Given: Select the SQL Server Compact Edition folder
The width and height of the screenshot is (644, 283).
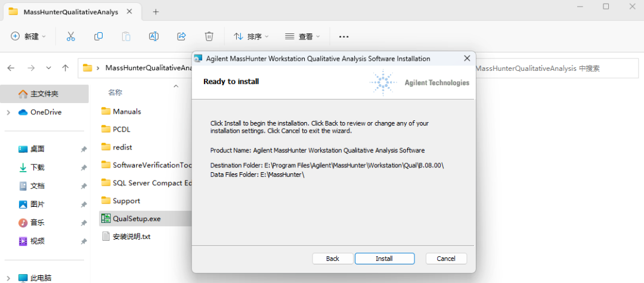Looking at the screenshot, I should click(x=145, y=183).
